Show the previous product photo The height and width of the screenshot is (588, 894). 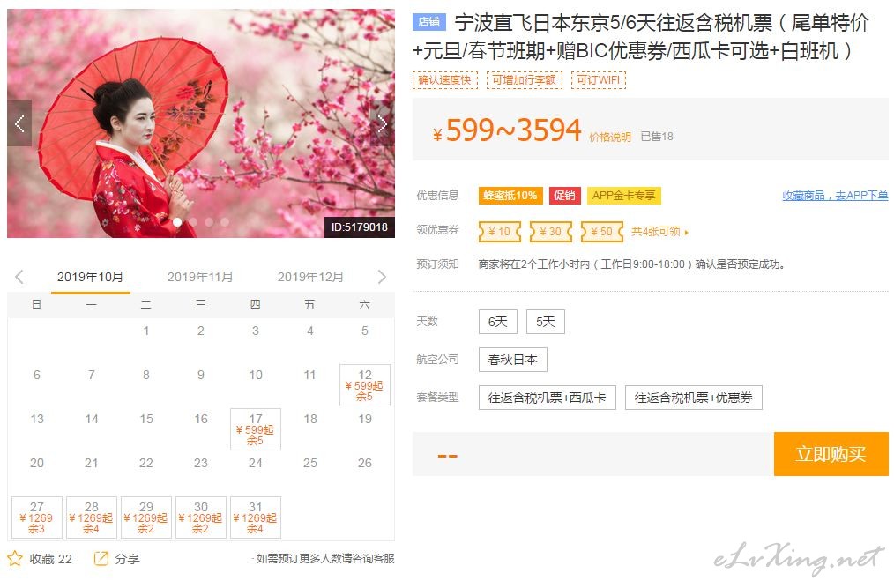coord(19,123)
